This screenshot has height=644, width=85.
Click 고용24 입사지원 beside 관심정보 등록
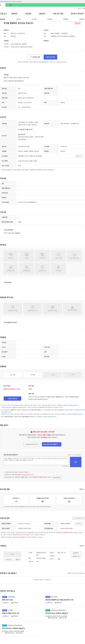[x=50, y=57]
